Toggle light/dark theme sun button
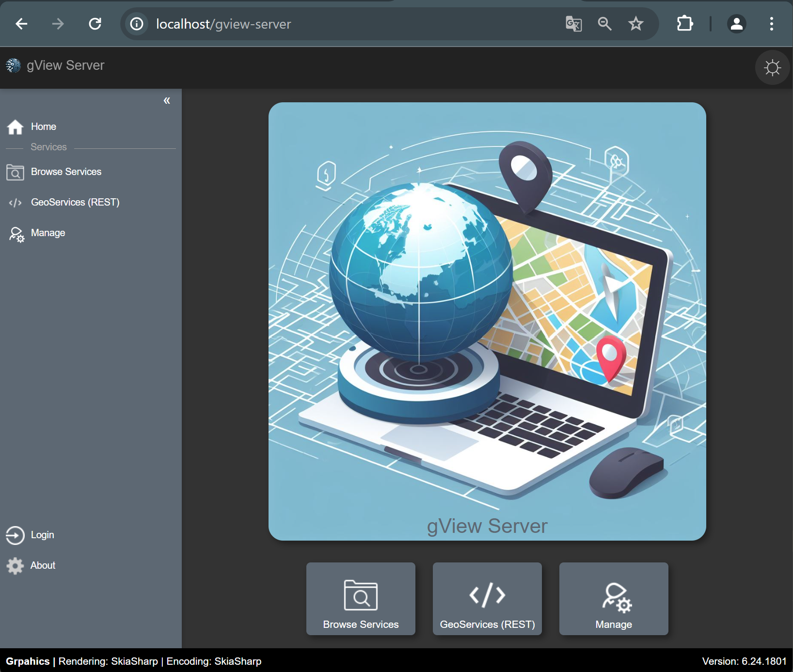The image size is (793, 672). (x=772, y=67)
